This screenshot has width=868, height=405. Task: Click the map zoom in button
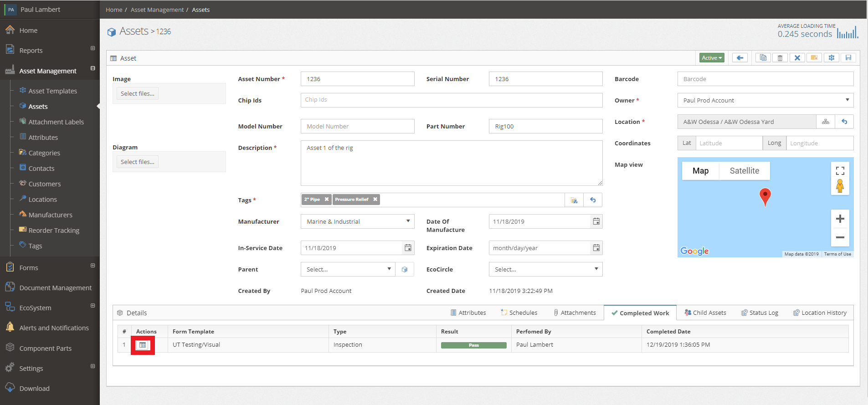click(840, 219)
